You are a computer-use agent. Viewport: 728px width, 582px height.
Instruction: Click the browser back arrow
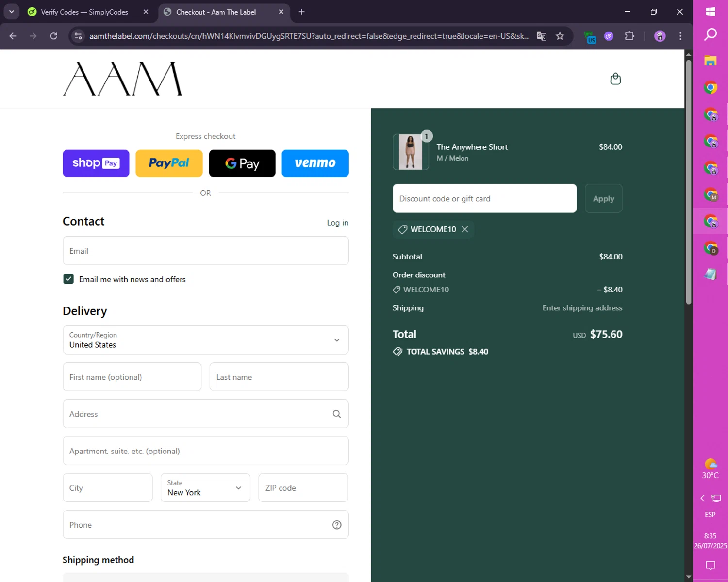13,36
